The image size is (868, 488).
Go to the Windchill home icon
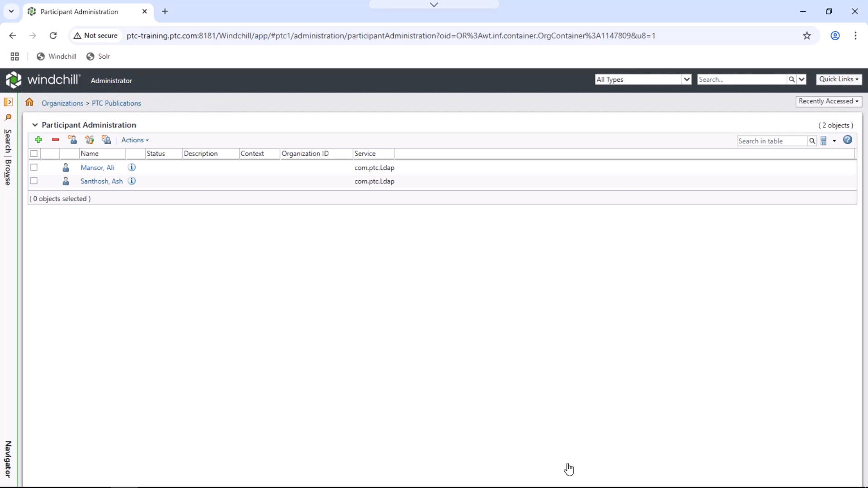coord(29,102)
